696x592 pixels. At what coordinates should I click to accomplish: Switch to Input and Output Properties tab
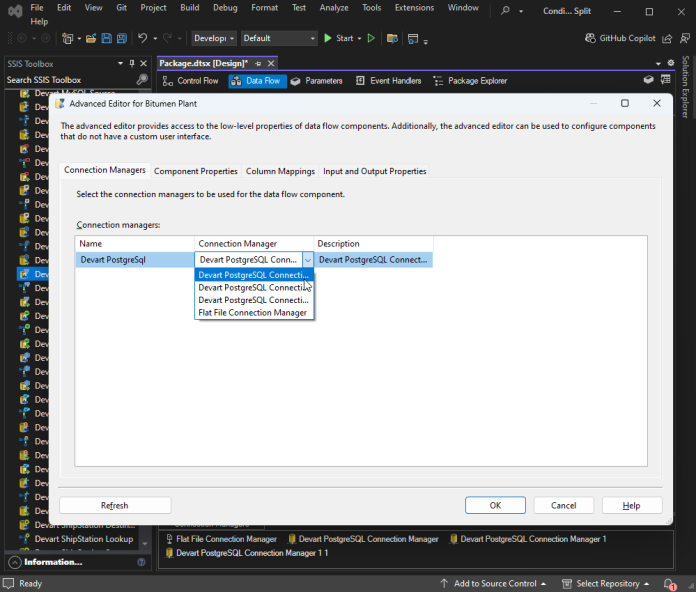tap(375, 171)
